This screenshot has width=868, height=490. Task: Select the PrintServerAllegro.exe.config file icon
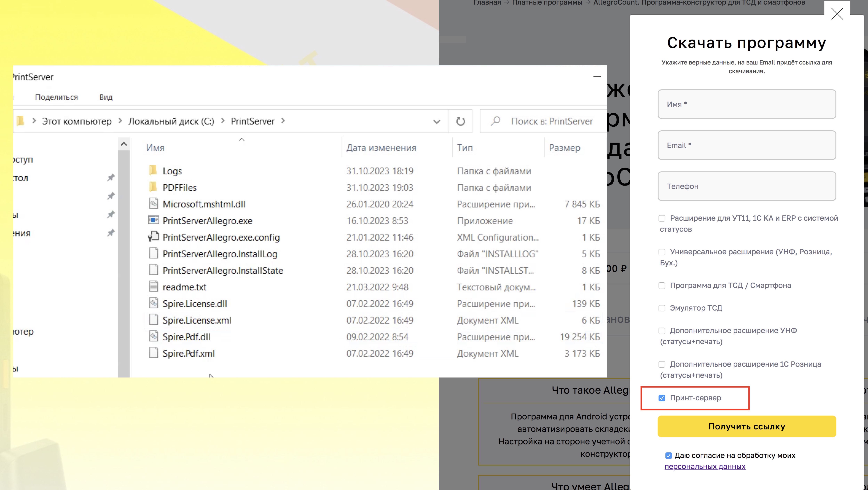click(x=153, y=237)
